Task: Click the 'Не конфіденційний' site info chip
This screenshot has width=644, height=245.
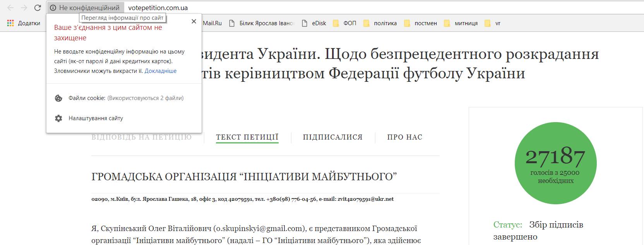Action: 85,8
